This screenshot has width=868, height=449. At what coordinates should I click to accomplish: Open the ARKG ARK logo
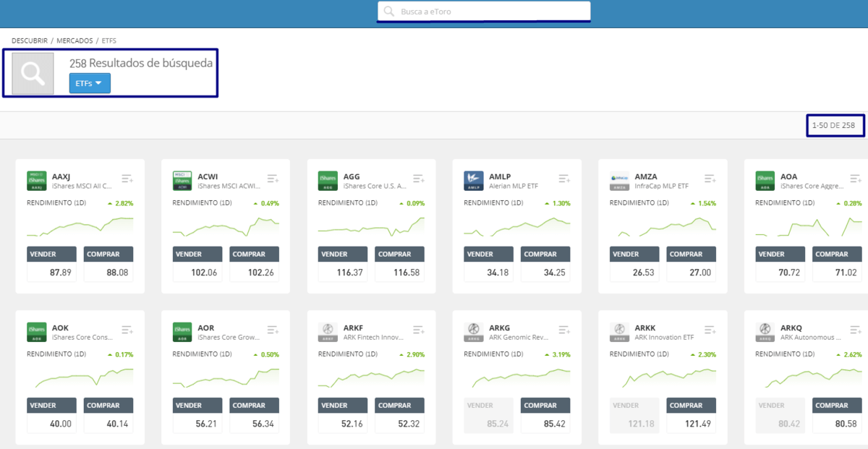(x=474, y=332)
